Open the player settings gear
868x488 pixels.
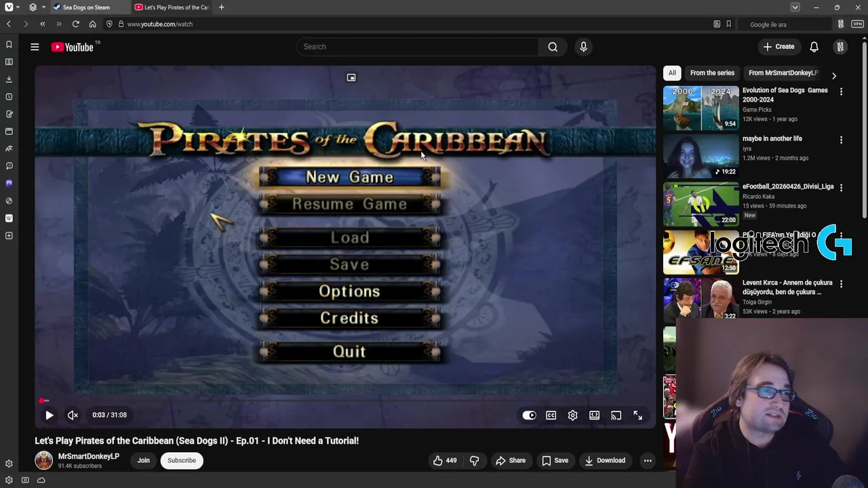click(572, 415)
